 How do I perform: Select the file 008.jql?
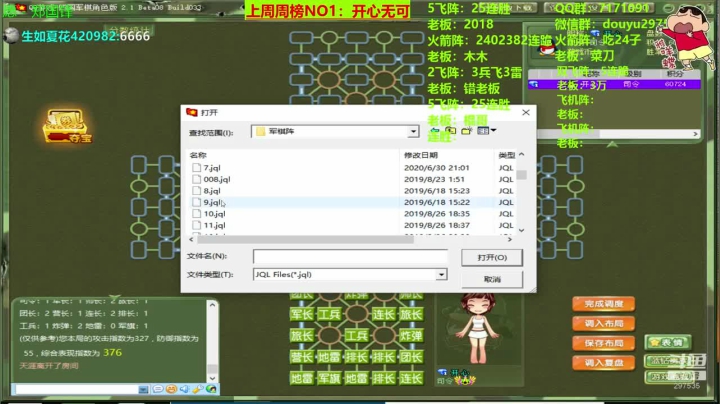click(x=217, y=180)
